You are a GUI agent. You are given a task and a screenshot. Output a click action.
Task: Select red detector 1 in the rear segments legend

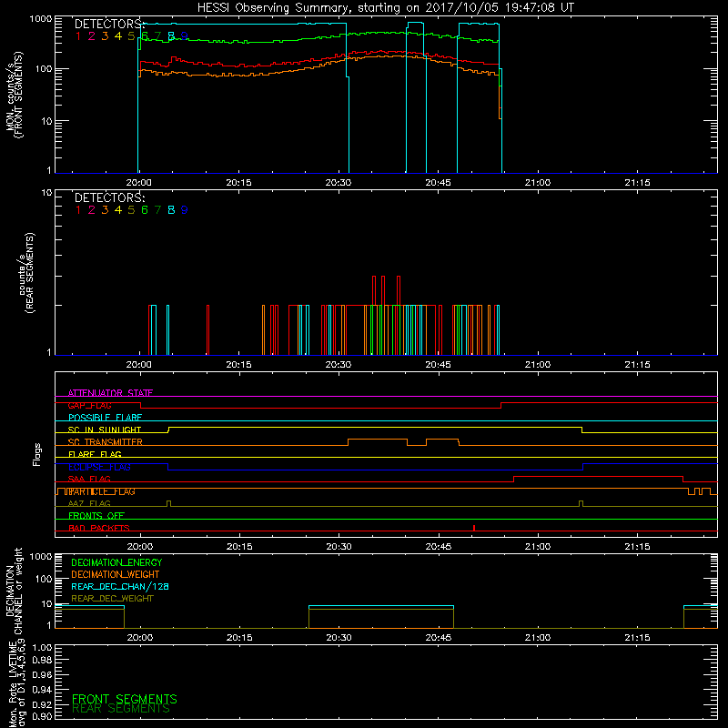point(78,210)
